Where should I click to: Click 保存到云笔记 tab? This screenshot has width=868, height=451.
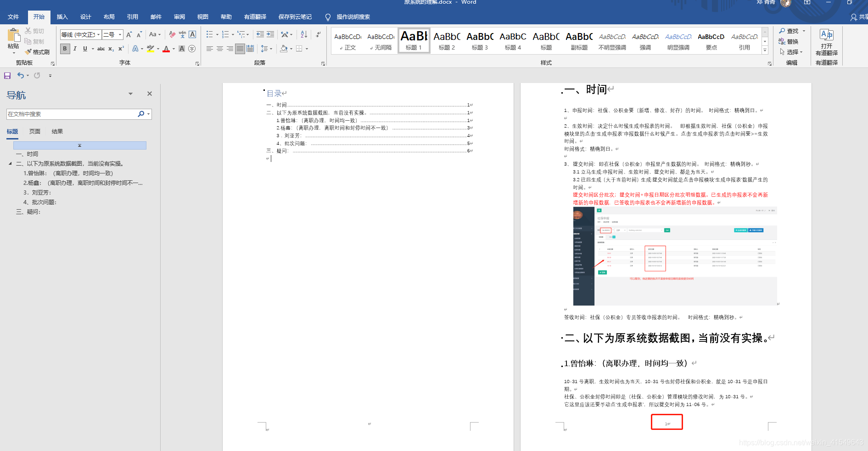[x=295, y=17]
